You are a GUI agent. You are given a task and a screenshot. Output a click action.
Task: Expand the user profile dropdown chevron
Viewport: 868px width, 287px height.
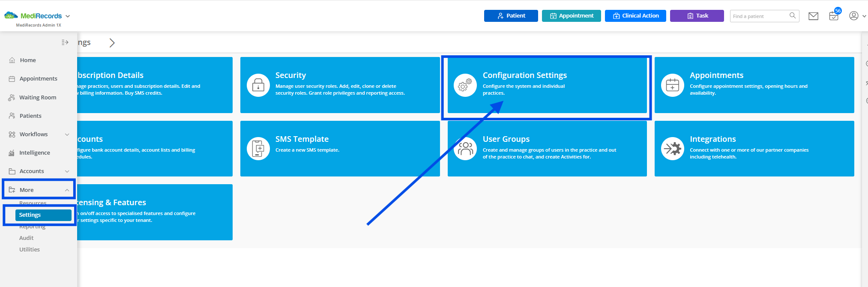tap(864, 16)
